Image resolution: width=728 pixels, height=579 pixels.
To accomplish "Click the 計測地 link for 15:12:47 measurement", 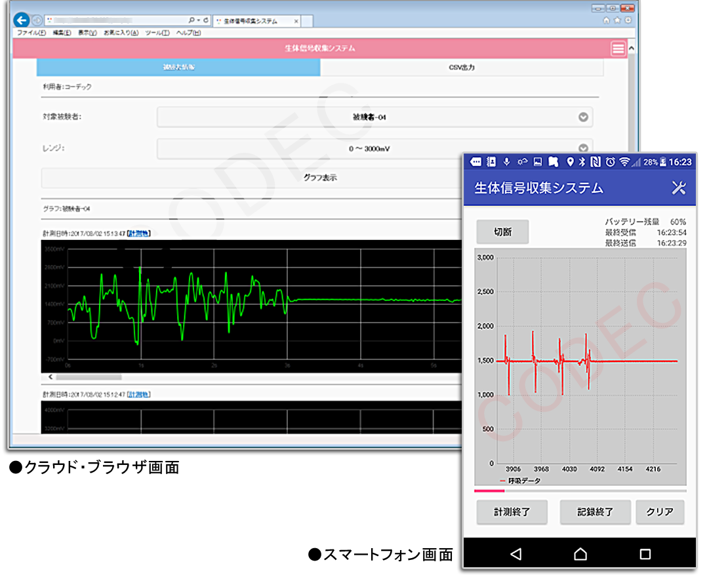I will pos(139,395).
